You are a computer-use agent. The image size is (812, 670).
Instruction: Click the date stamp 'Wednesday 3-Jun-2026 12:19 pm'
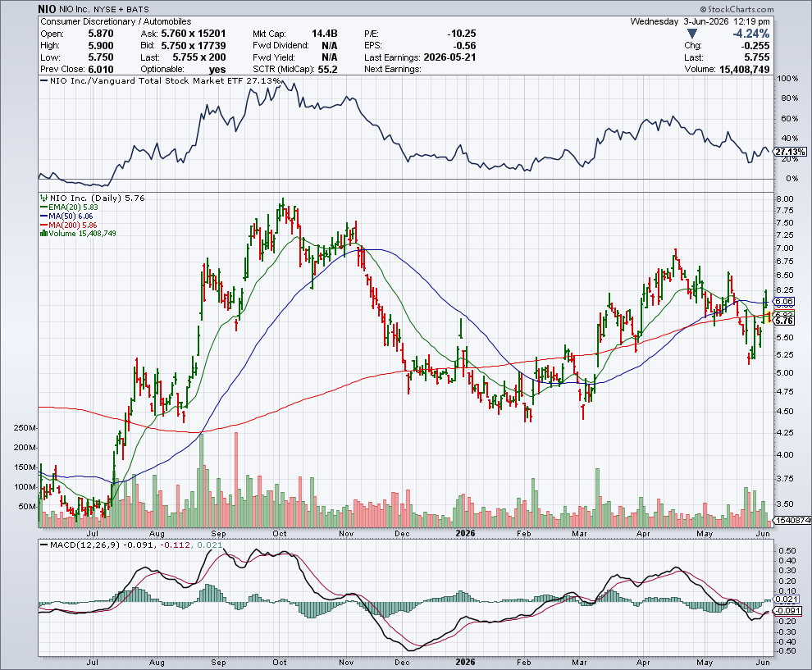[700, 22]
